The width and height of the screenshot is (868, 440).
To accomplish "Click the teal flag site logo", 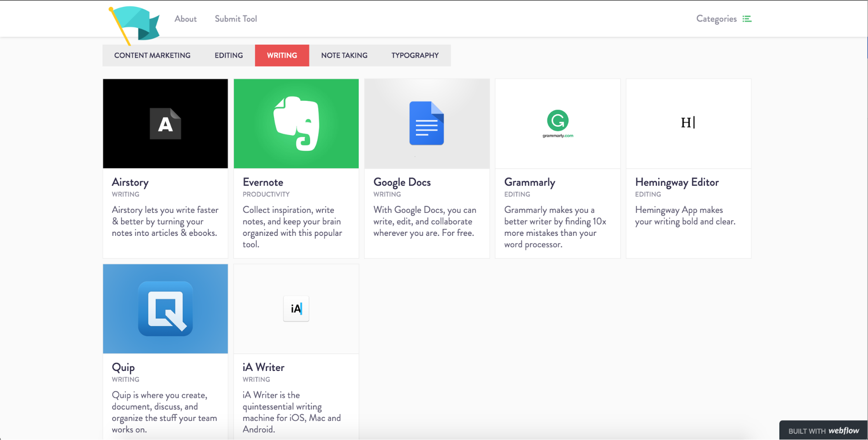I will 134,26.
